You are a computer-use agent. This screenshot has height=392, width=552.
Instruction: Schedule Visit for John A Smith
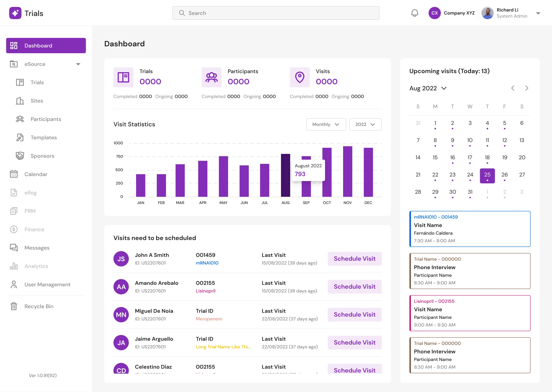355,259
